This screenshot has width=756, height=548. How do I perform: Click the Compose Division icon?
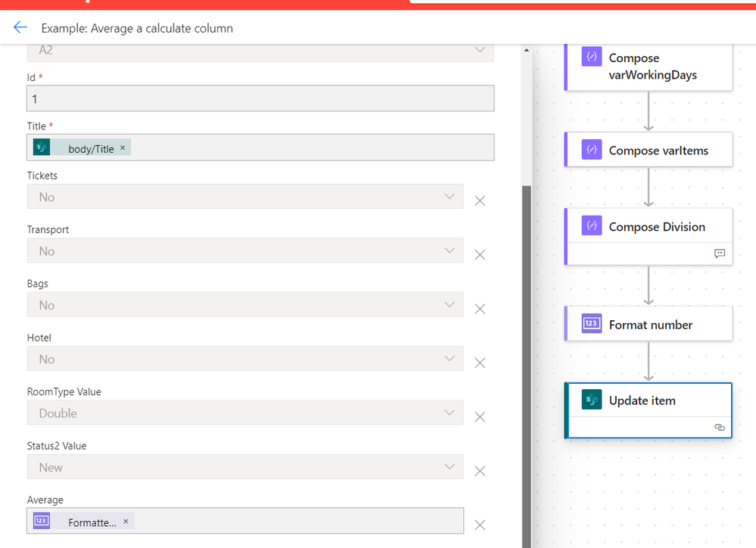592,226
